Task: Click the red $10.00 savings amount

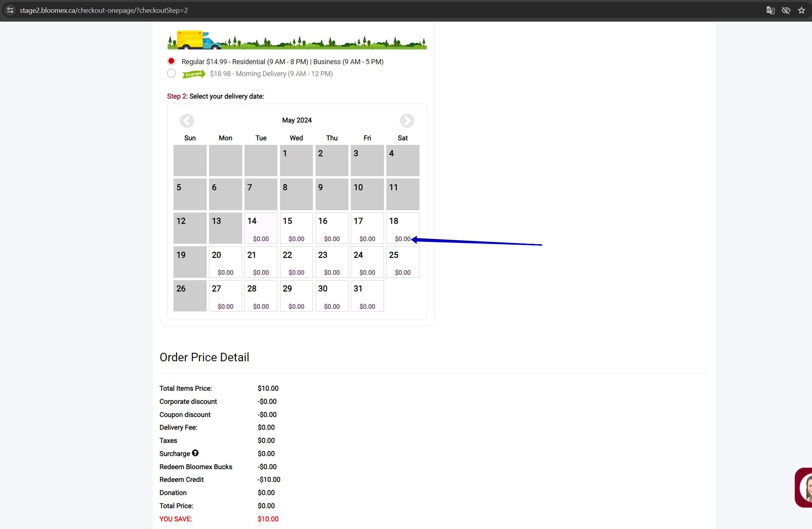Action: 268,519
